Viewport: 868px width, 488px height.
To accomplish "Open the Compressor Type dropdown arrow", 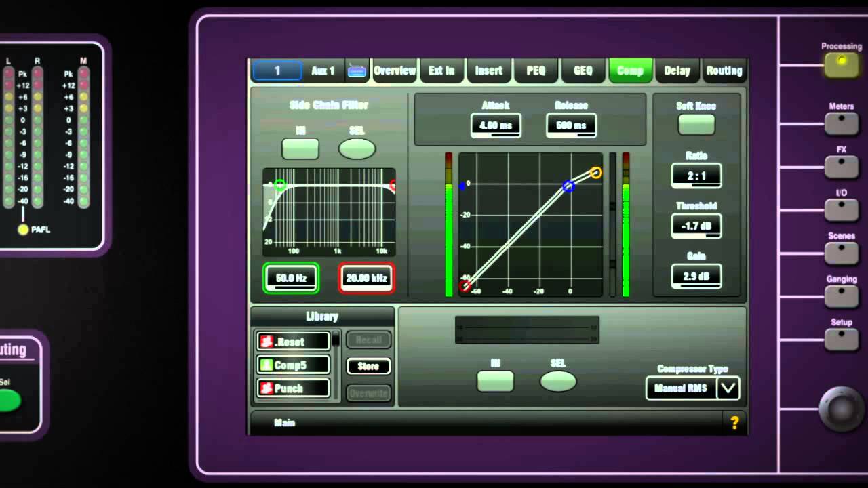I will point(728,388).
